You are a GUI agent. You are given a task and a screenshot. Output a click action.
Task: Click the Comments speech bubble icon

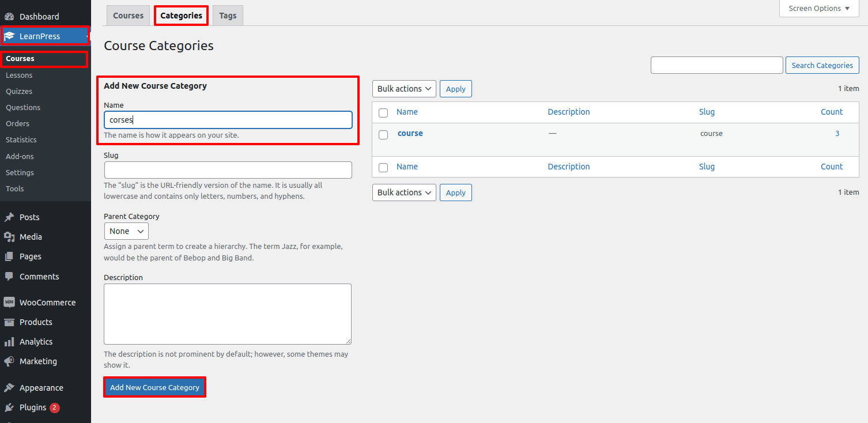9,277
